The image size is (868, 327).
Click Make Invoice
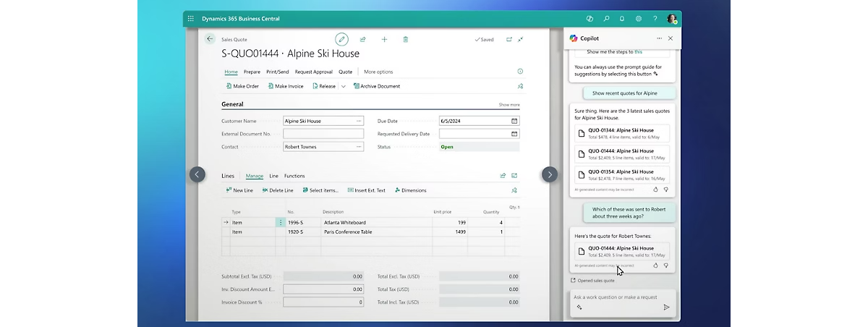[285, 86]
